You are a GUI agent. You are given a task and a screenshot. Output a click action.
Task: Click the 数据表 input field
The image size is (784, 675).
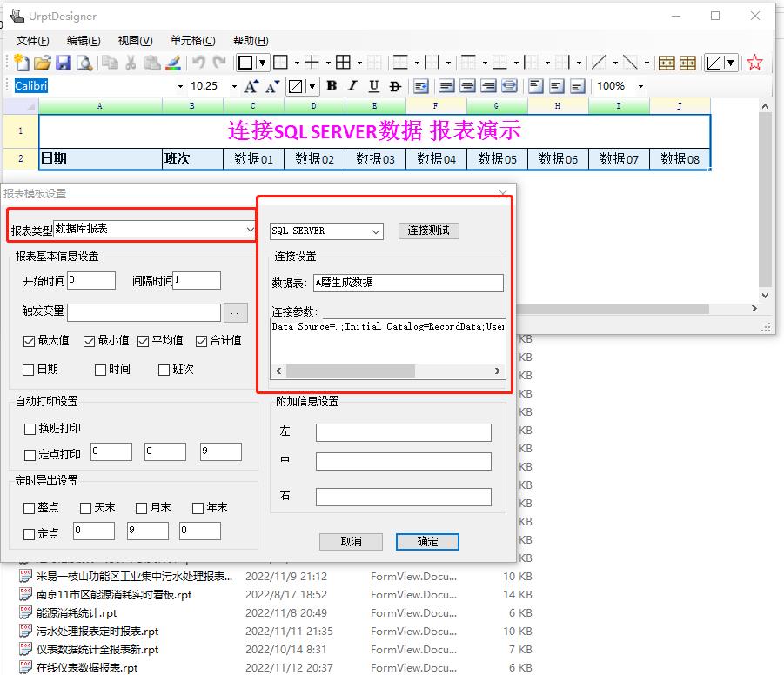(407, 283)
